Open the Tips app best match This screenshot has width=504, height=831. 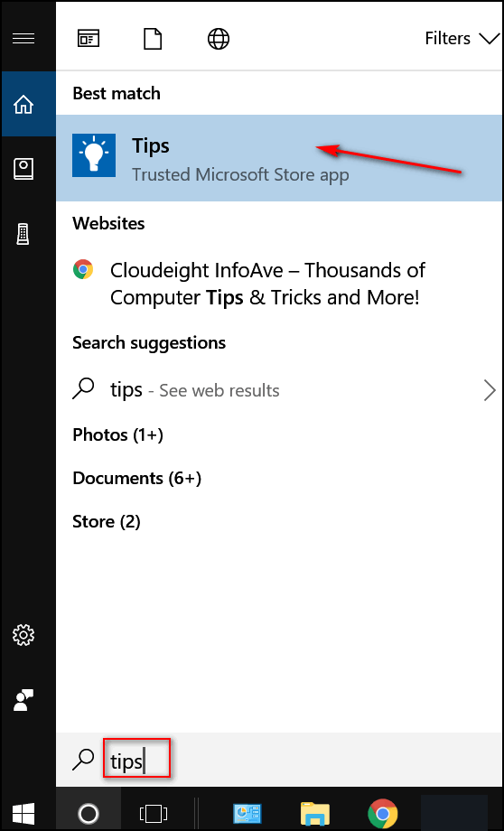(x=279, y=158)
